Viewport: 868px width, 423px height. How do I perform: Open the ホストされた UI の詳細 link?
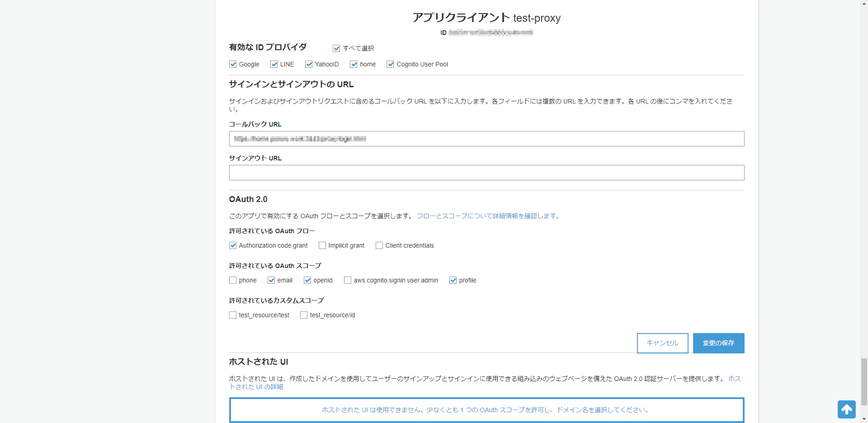point(256,387)
